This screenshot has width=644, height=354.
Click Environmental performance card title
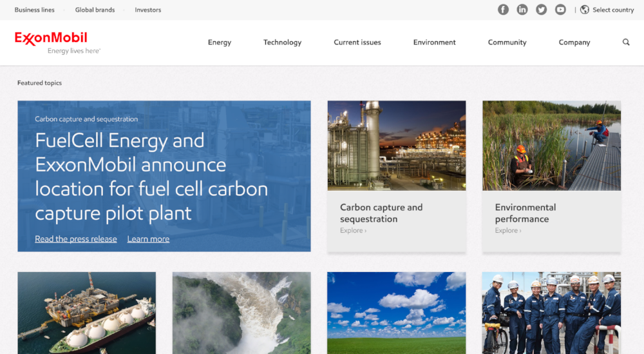(526, 213)
